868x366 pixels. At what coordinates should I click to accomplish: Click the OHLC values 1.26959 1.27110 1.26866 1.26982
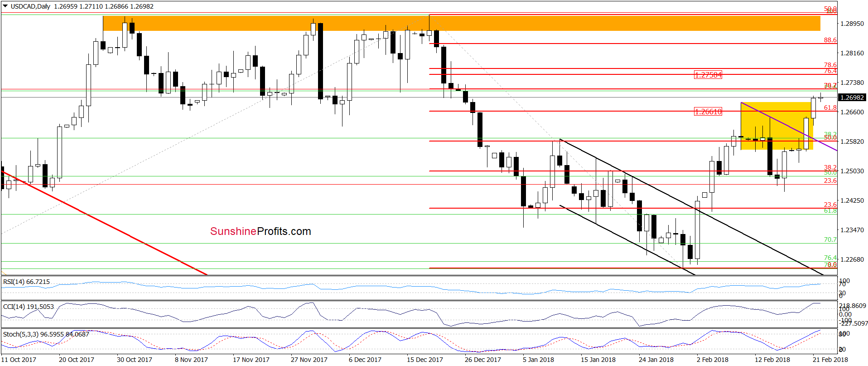point(104,6)
